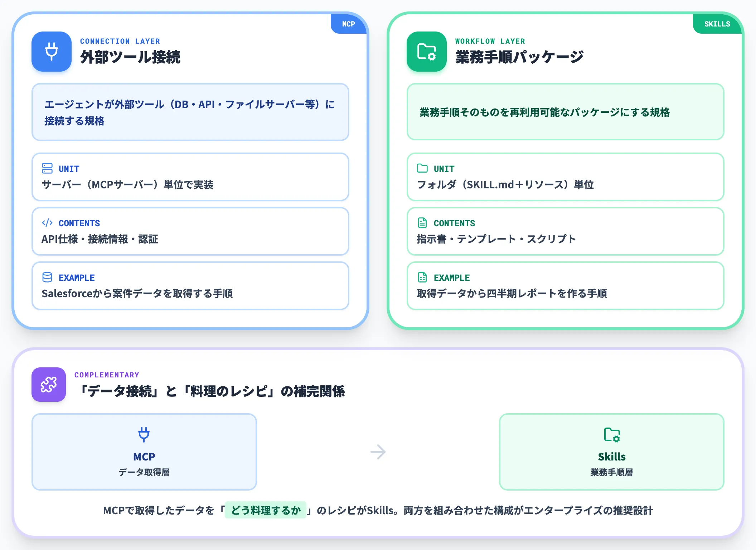Click the green folder-gear icon for Workflow Layer
The image size is (756, 550).
[x=427, y=52]
